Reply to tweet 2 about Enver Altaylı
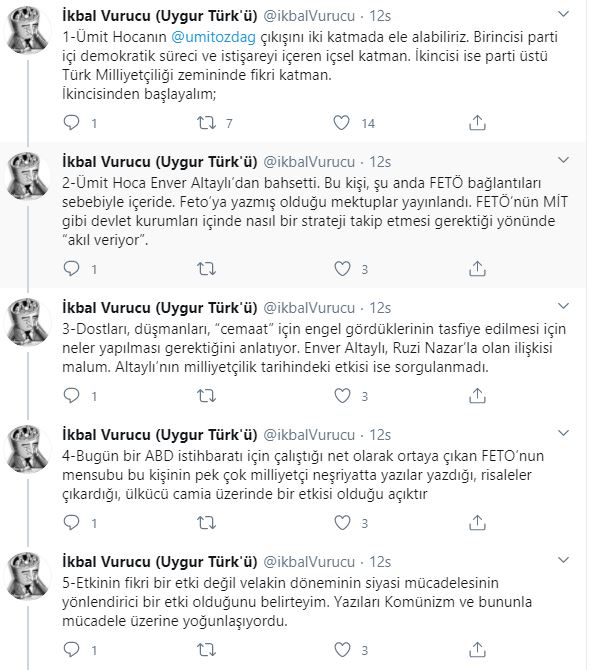This screenshot has width=589, height=670. click(x=71, y=269)
